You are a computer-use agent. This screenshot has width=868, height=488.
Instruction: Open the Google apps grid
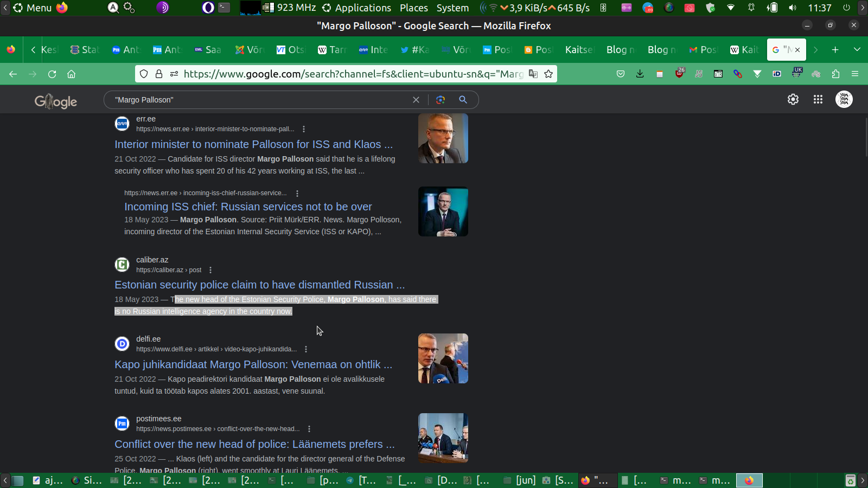click(x=818, y=99)
